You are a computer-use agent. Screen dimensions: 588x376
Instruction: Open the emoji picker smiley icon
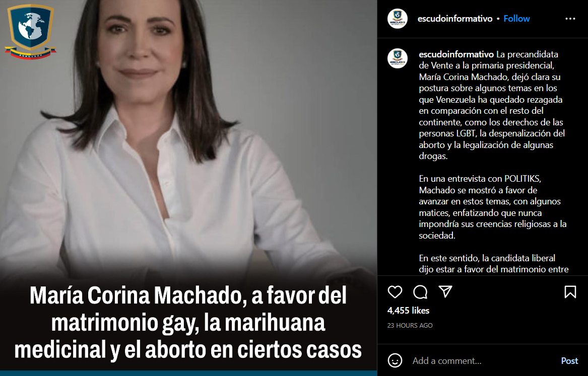395,360
